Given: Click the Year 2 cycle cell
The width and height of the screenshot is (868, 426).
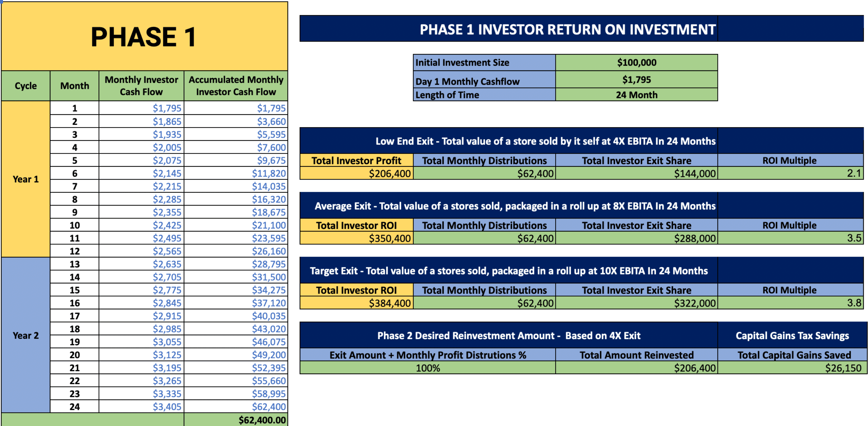Looking at the screenshot, I should coord(26,335).
